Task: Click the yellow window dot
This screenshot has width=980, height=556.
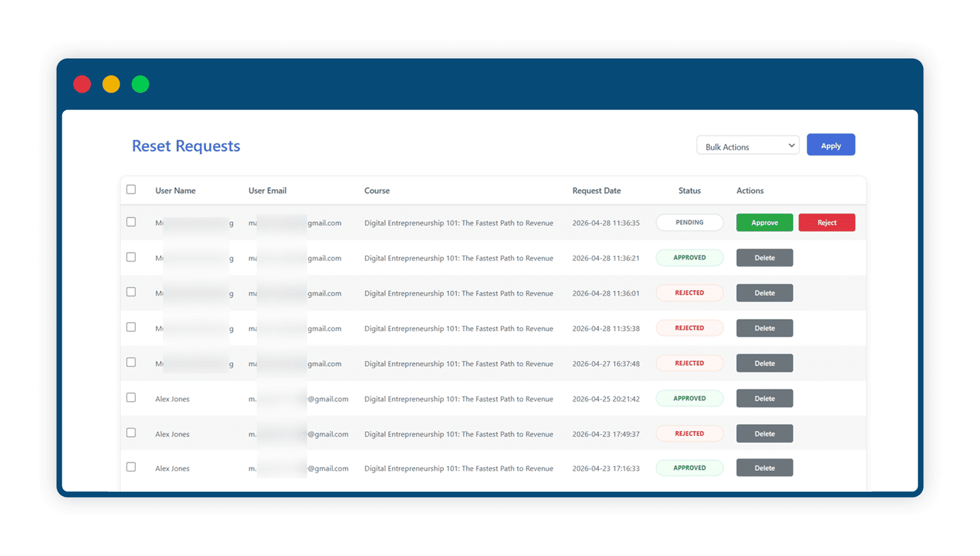Action: (111, 84)
